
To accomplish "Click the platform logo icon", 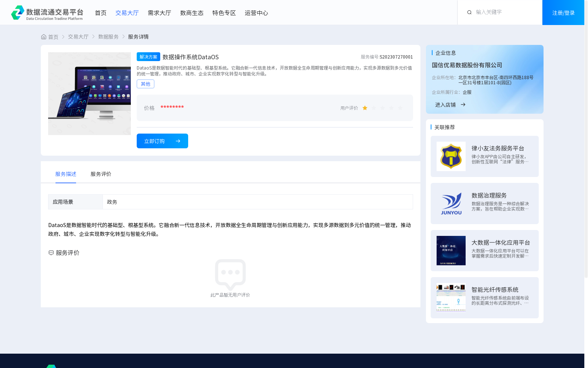I will pos(18,13).
